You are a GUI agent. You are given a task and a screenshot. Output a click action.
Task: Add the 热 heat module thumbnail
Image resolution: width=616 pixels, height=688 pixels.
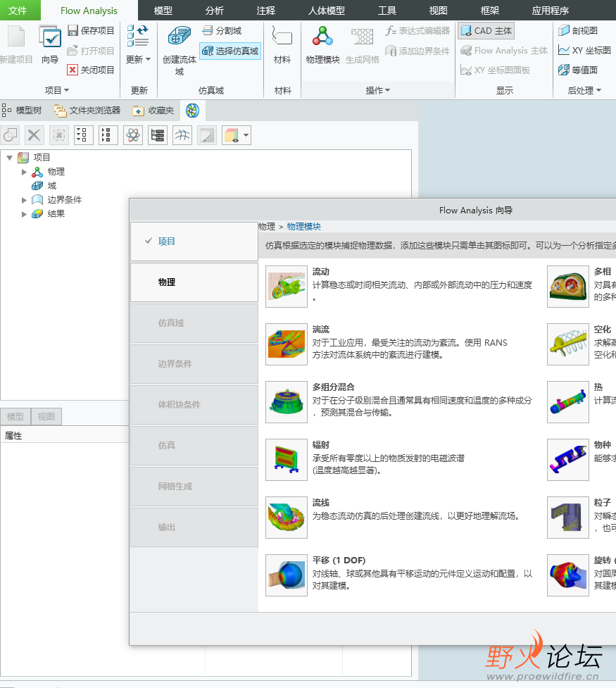pos(567,402)
